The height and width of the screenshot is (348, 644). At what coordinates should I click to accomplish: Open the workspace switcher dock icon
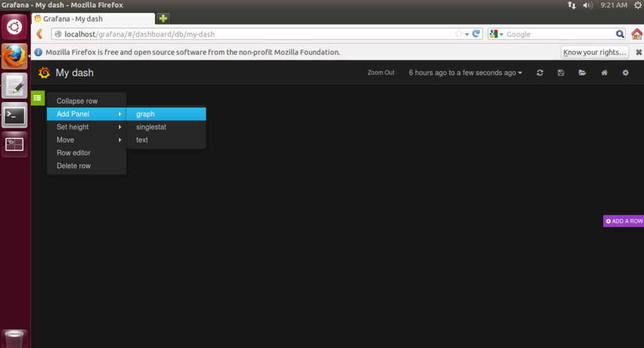click(x=14, y=144)
